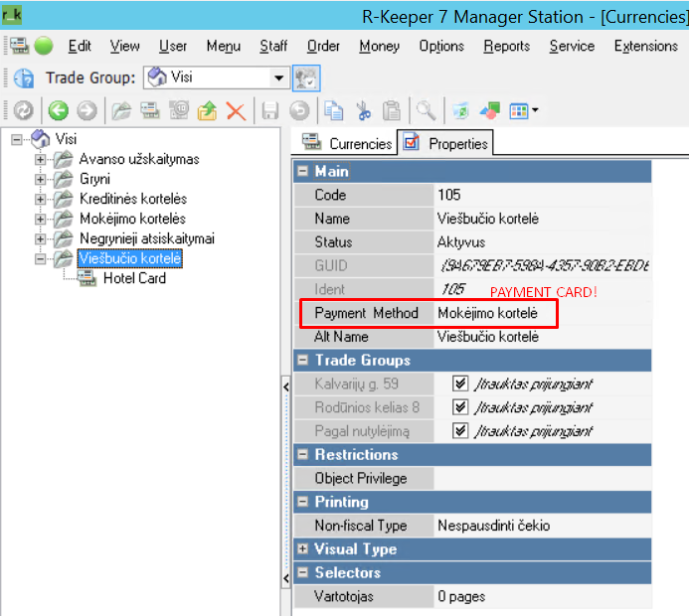Click the upper panel splitter collapse arrow
The image size is (689, 616).
pos(286,386)
